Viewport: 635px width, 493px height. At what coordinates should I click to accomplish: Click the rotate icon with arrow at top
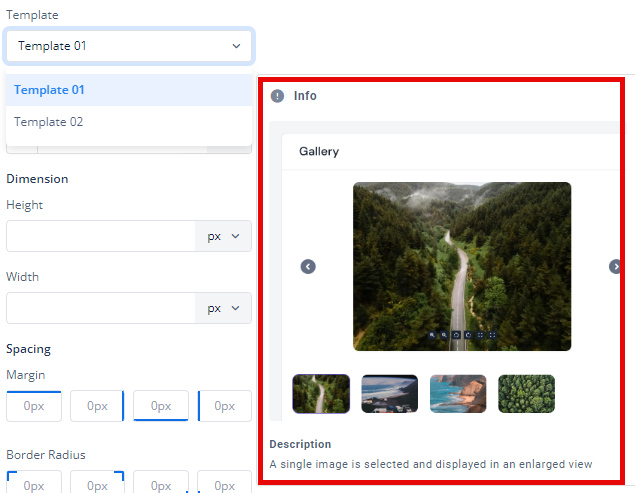point(469,335)
